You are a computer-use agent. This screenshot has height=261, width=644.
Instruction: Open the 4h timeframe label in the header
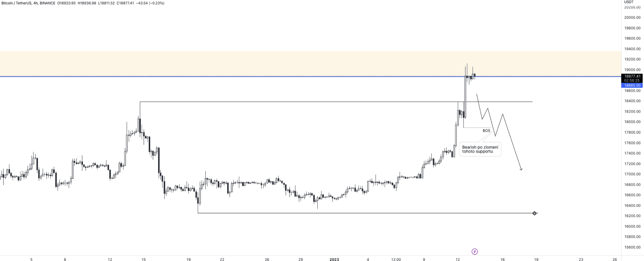(36, 3)
